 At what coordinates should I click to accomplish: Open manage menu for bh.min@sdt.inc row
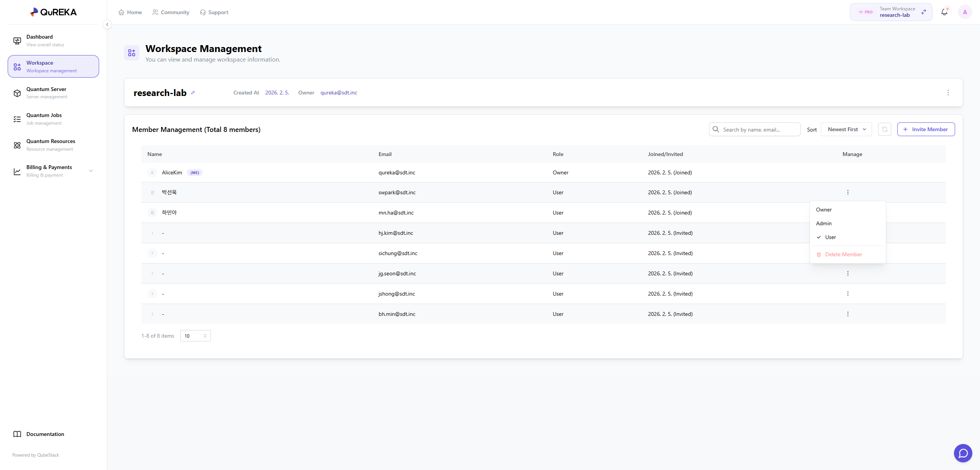point(848,314)
